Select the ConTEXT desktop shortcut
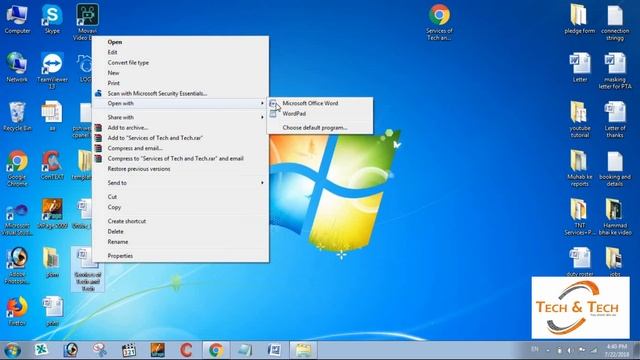640x360 pixels. click(52, 165)
